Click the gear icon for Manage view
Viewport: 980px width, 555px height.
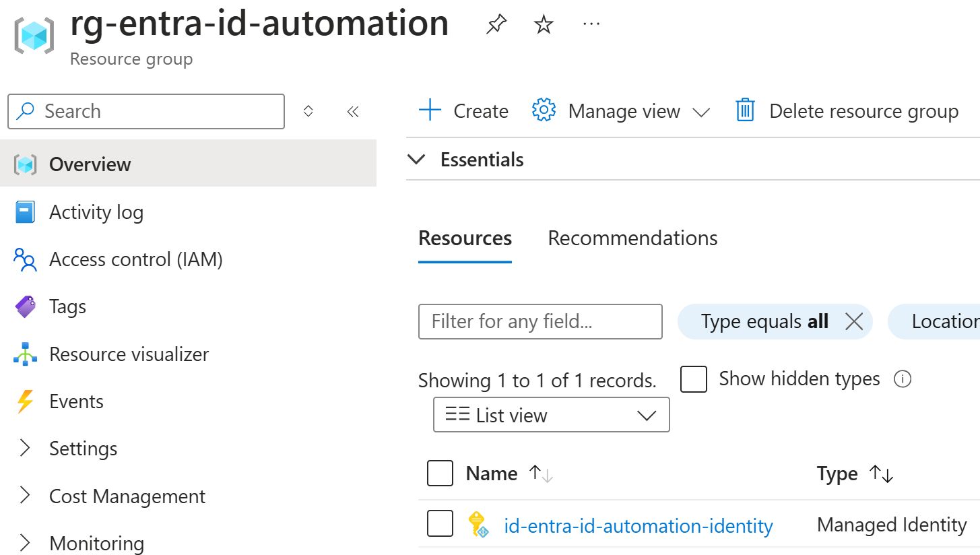click(x=544, y=110)
